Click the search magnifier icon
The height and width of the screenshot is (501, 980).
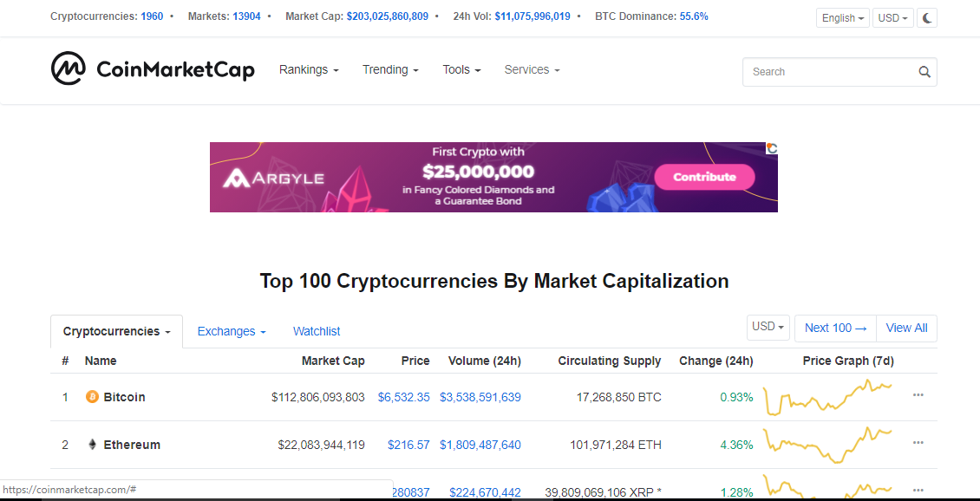924,72
